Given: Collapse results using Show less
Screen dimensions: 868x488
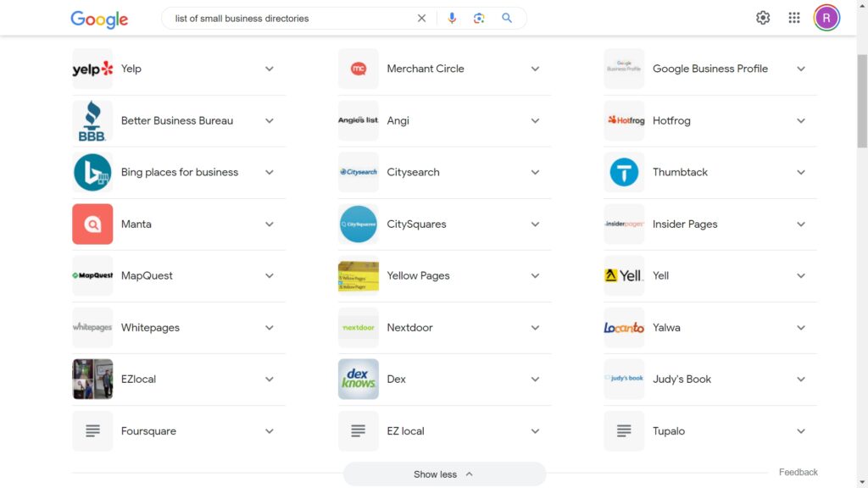Looking at the screenshot, I should pos(443,474).
